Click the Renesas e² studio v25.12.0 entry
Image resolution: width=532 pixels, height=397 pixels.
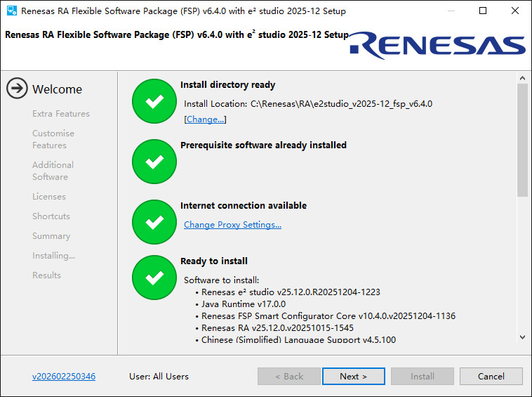click(291, 292)
